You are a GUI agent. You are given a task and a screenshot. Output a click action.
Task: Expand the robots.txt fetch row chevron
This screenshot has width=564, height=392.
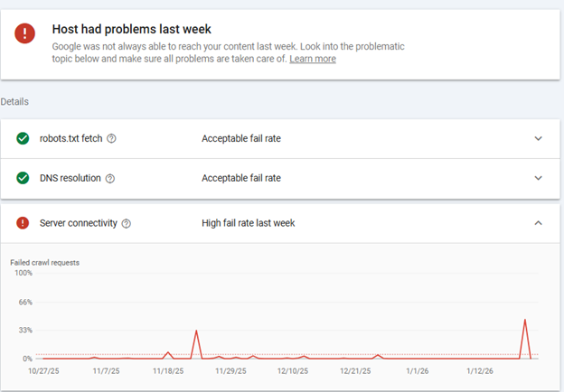point(539,138)
